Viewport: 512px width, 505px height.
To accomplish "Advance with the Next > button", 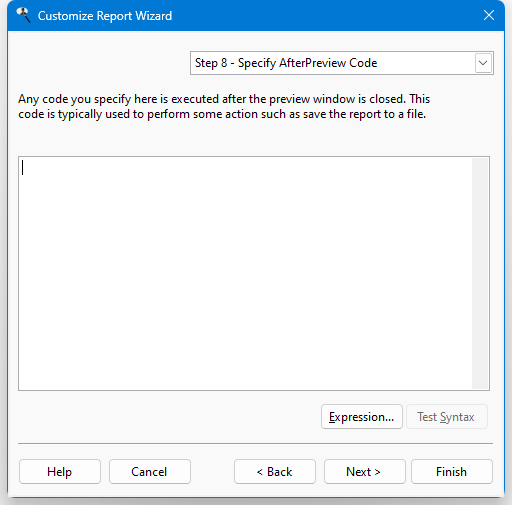I will 365,472.
